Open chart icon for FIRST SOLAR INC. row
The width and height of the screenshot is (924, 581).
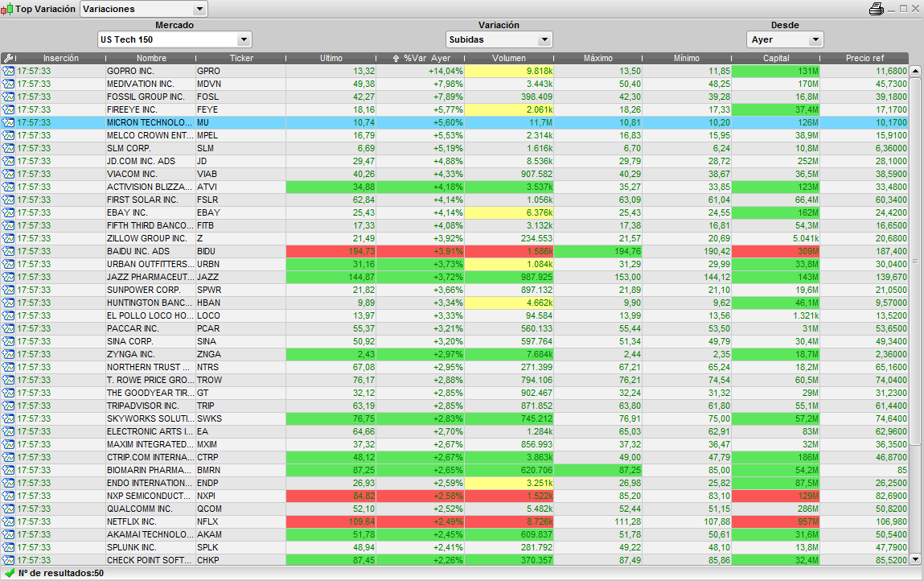[8, 200]
